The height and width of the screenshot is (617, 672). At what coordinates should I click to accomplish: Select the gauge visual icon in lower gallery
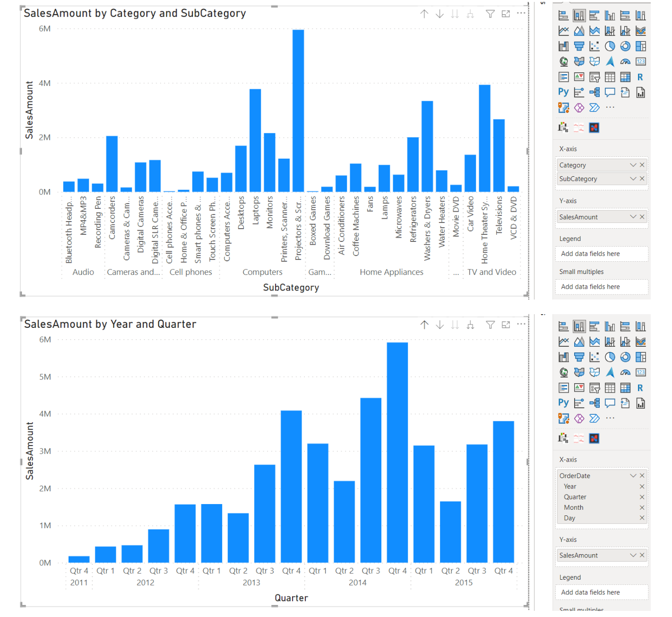click(x=625, y=373)
